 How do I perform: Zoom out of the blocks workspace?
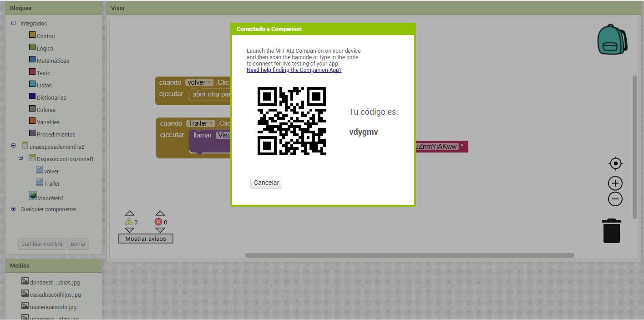pos(615,199)
